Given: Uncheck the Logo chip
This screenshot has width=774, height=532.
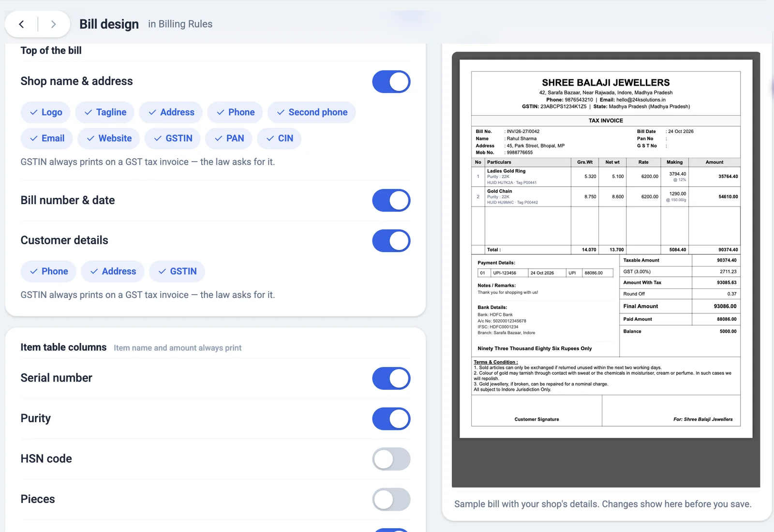Looking at the screenshot, I should [45, 112].
